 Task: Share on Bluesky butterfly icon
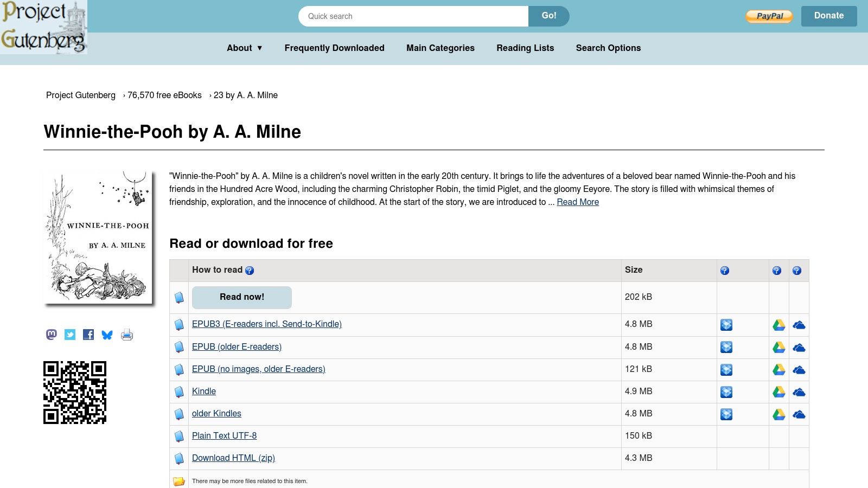[107, 335]
